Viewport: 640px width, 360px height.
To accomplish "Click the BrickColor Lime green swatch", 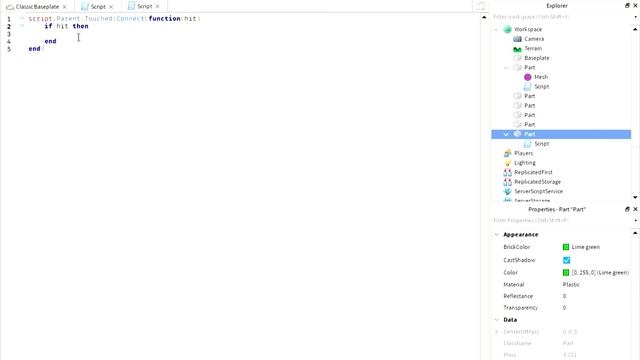I will 566,247.
